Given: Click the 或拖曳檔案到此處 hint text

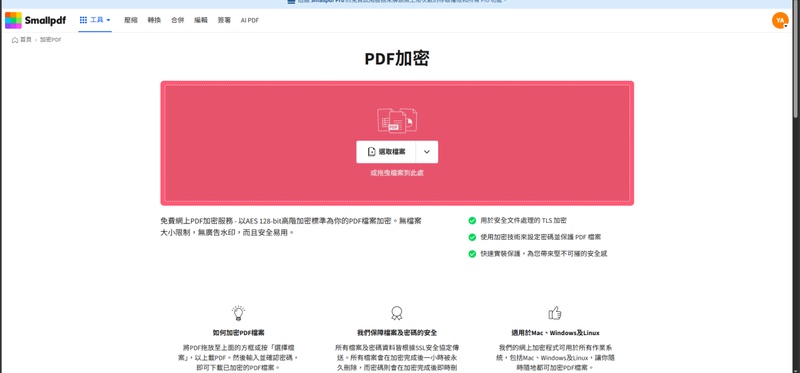Looking at the screenshot, I should pos(397,173).
